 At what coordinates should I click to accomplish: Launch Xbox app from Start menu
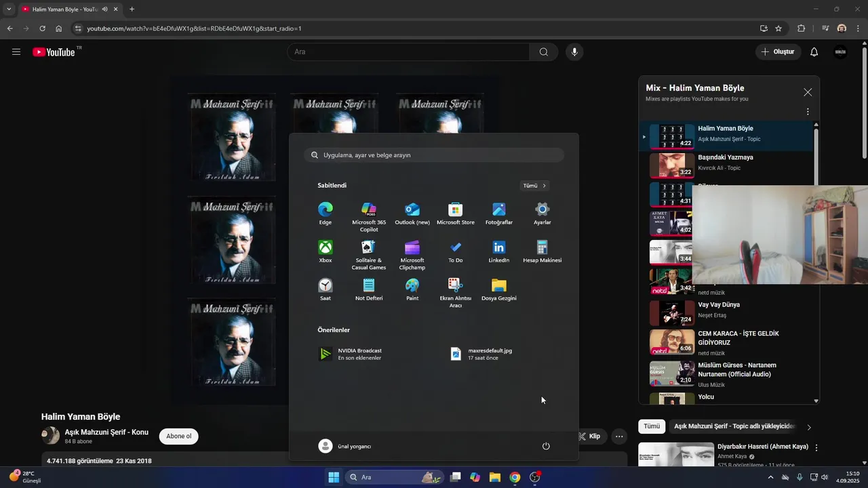(325, 251)
